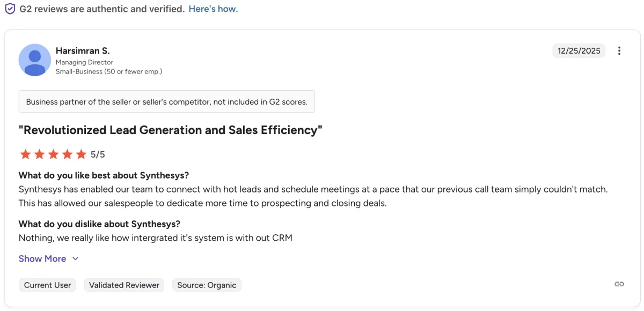Open the "Revolutionized Lead Generation" review title
The image size is (644, 311).
coord(170,130)
